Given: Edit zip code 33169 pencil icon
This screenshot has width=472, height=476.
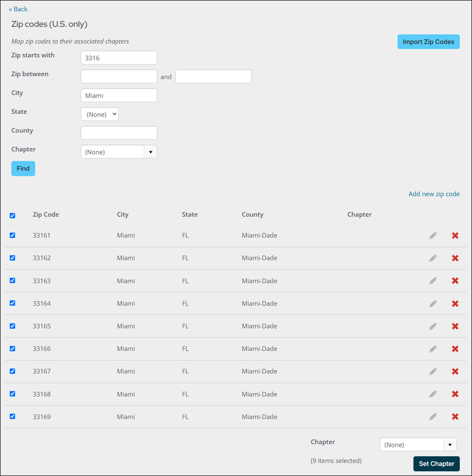Looking at the screenshot, I should click(x=433, y=416).
